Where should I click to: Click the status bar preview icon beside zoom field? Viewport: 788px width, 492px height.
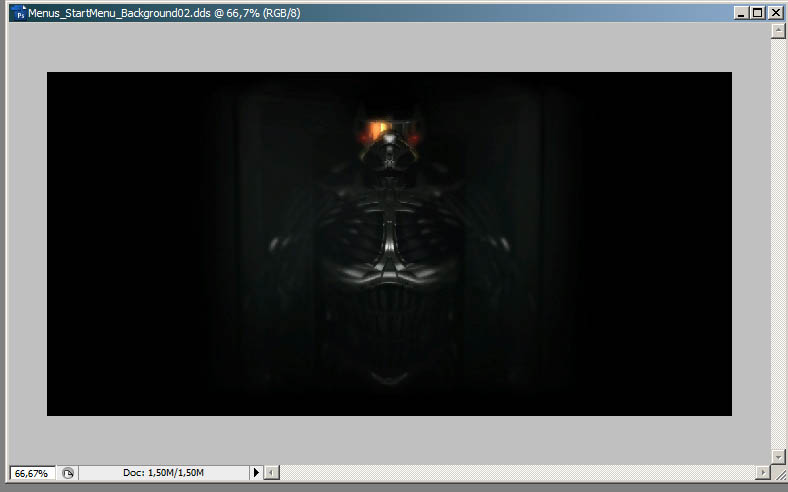(68, 473)
